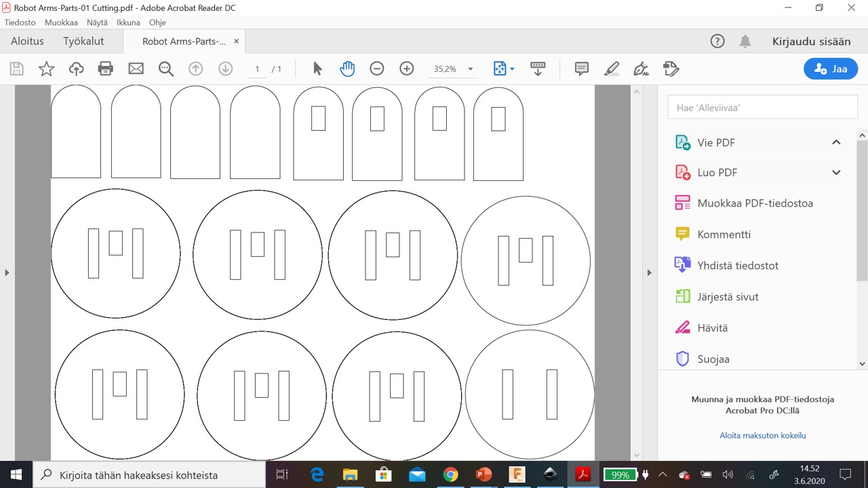Open Kommentti tool in sidebar
The width and height of the screenshot is (868, 488).
pos(712,235)
